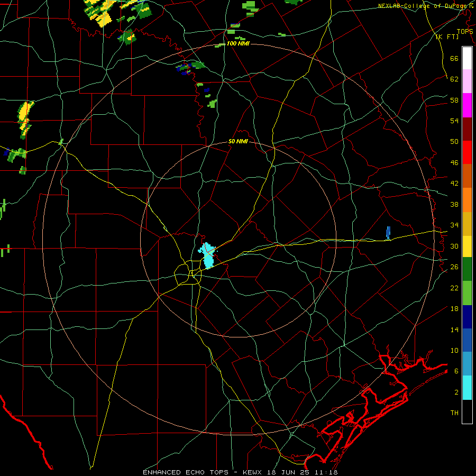Click the gold 34 kft legend swatch
The image size is (476, 476).
tap(467, 224)
